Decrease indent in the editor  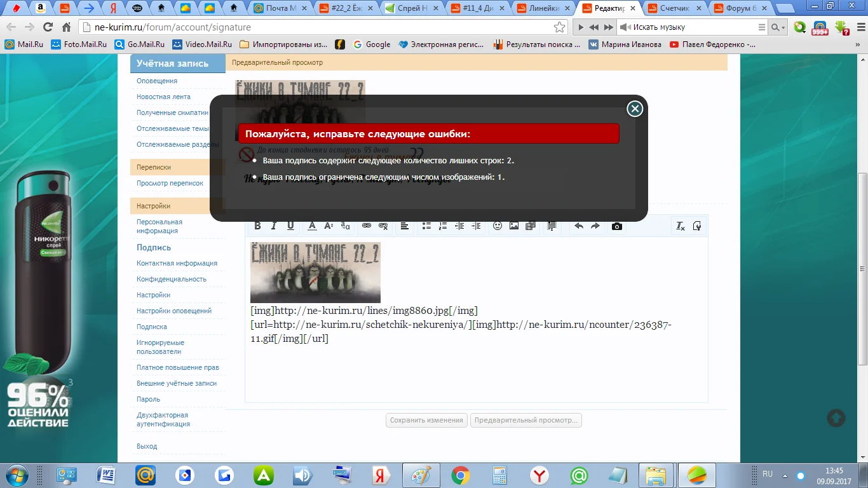[x=459, y=226]
